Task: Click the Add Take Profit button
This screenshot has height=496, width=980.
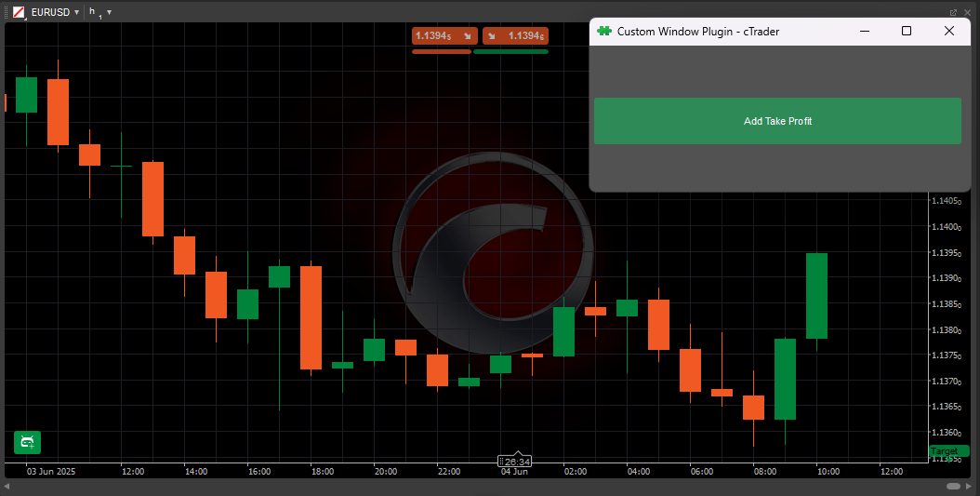Action: click(777, 121)
